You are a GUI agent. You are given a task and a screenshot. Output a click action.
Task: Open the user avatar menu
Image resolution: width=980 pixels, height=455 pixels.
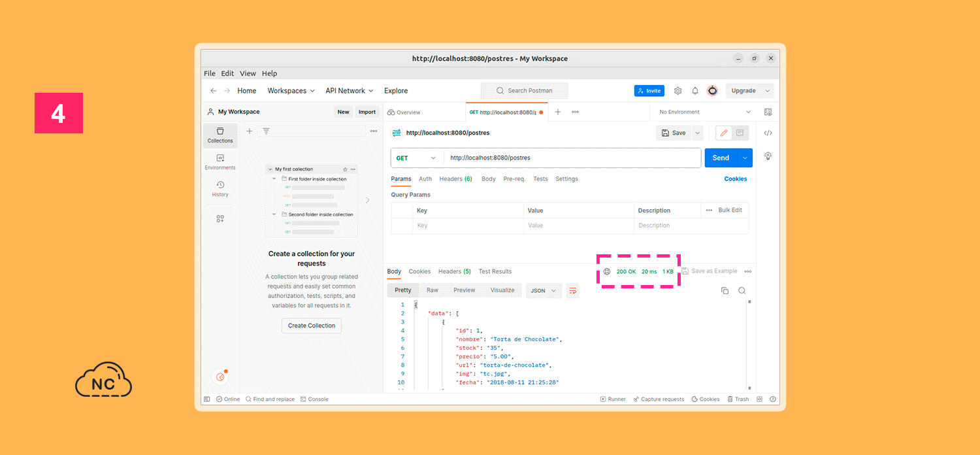point(713,91)
